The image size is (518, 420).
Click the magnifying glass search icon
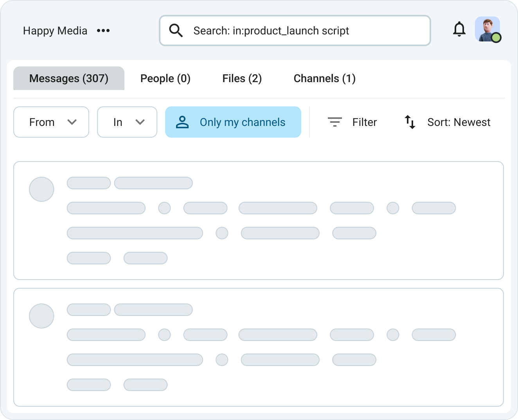(176, 31)
